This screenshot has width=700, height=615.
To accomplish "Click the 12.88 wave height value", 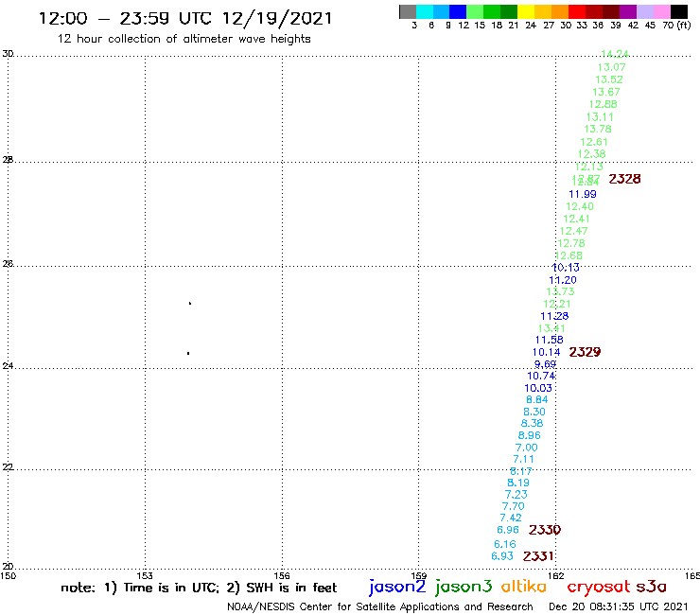I will tap(604, 104).
